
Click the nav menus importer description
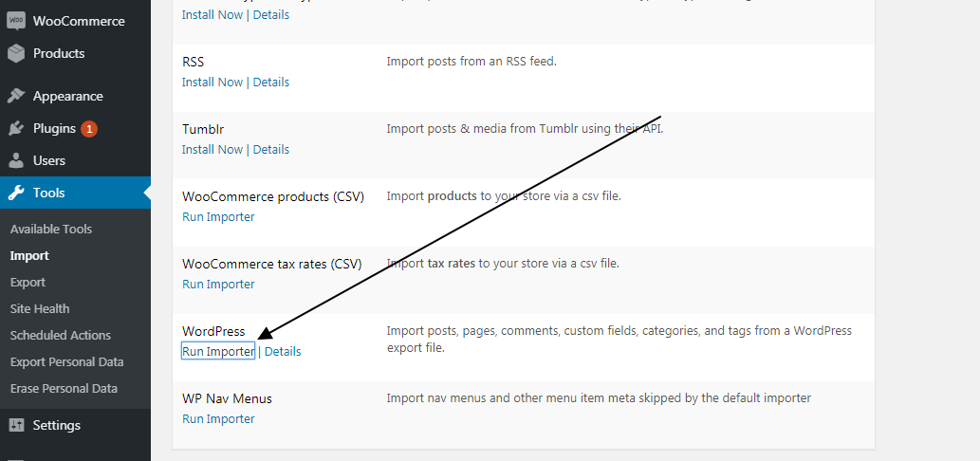point(599,397)
